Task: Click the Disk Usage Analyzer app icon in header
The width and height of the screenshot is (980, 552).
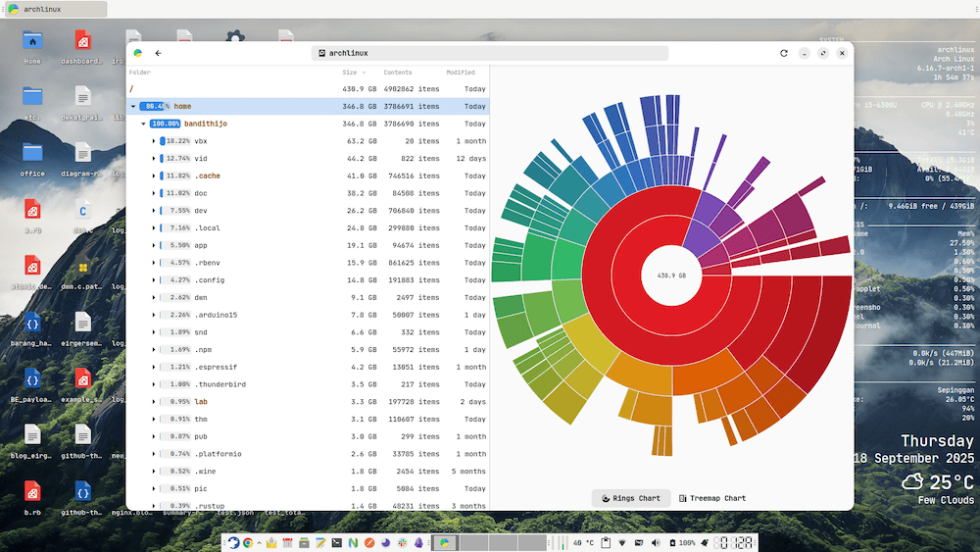Action: click(x=138, y=53)
